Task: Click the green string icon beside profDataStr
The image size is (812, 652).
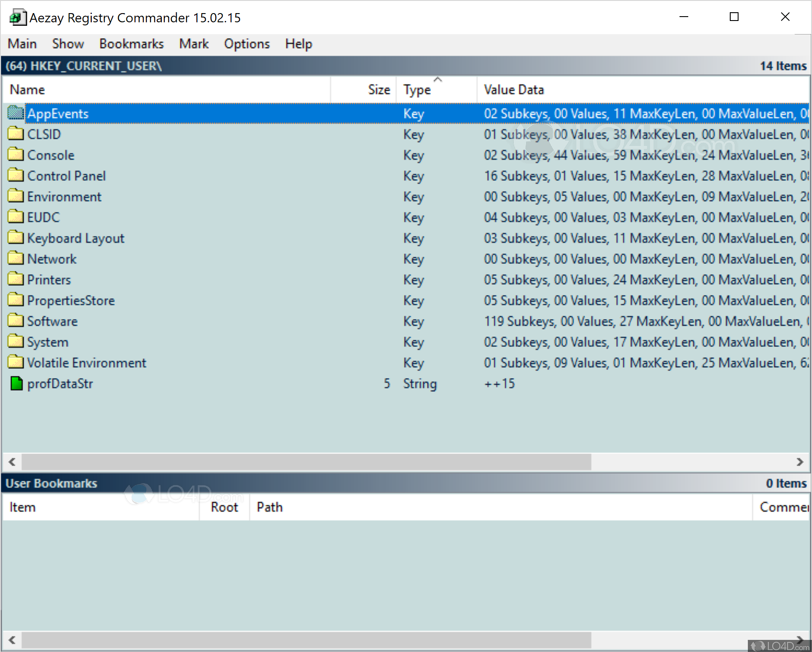Action: [16, 383]
